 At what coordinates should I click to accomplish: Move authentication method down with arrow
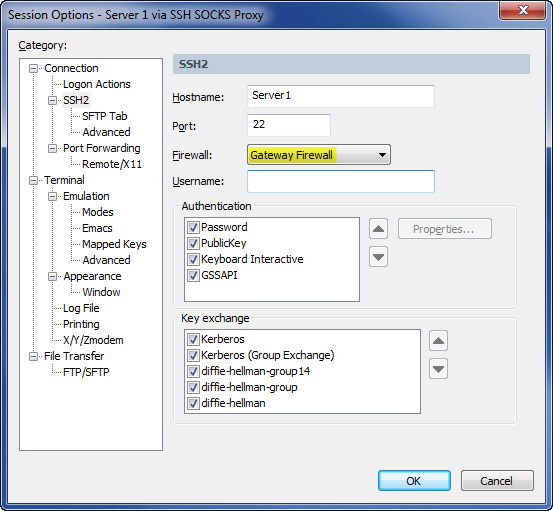coord(378,257)
